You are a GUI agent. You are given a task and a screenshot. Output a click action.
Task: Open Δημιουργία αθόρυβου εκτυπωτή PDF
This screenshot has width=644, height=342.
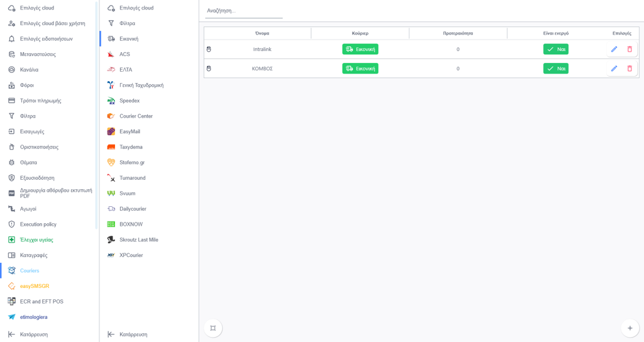click(x=56, y=194)
